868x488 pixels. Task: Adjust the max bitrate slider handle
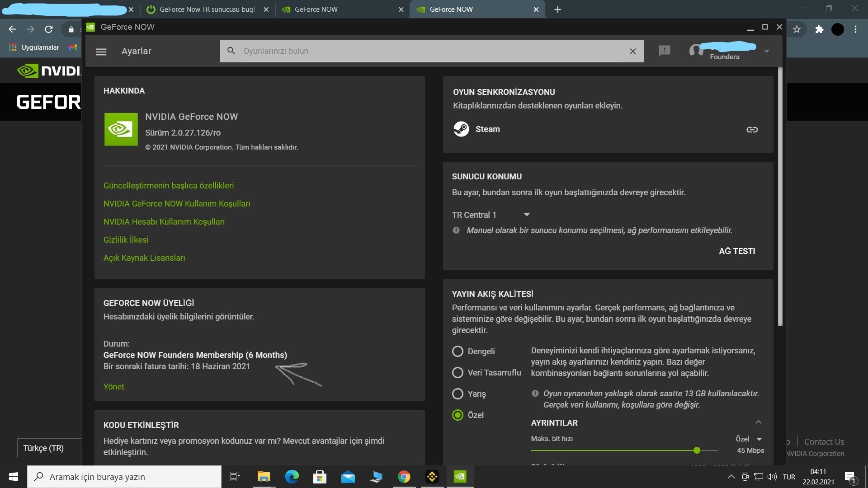pos(697,450)
